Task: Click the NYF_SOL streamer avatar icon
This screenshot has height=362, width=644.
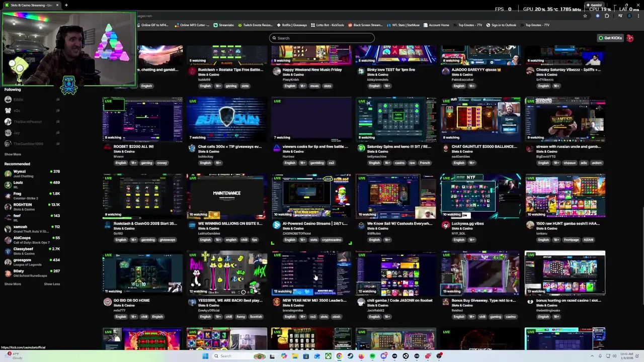Action: click(x=445, y=225)
